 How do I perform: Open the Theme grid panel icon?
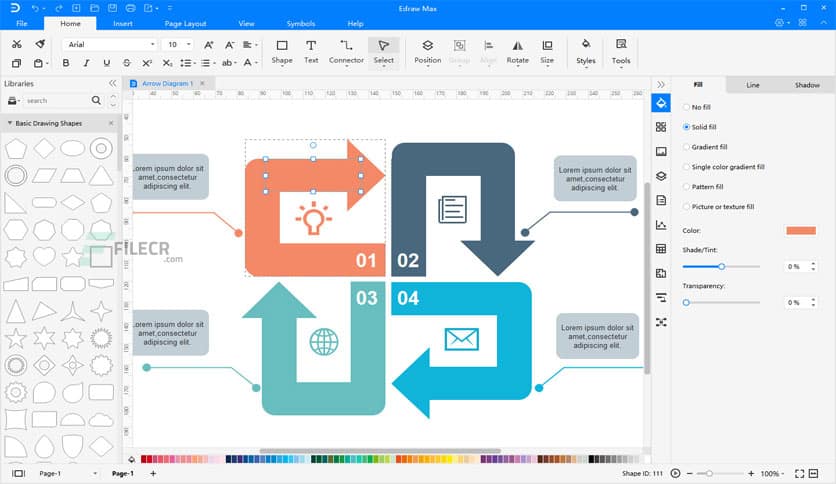[661, 127]
